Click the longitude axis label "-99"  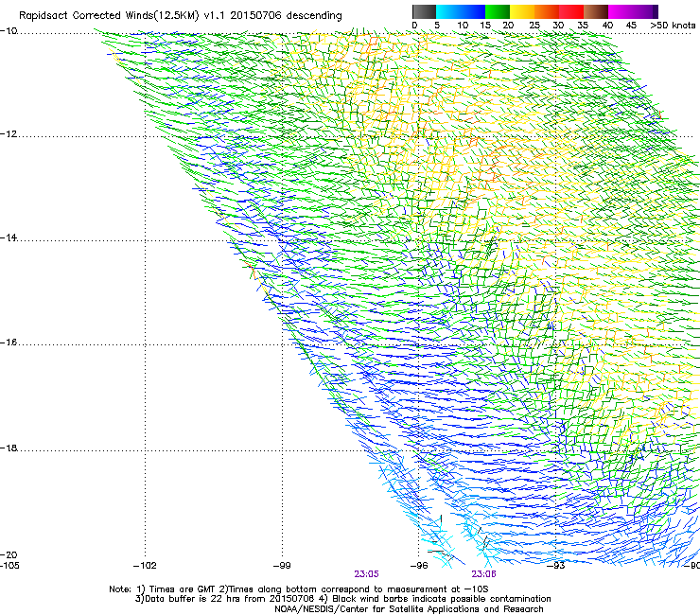pyautogui.click(x=282, y=566)
